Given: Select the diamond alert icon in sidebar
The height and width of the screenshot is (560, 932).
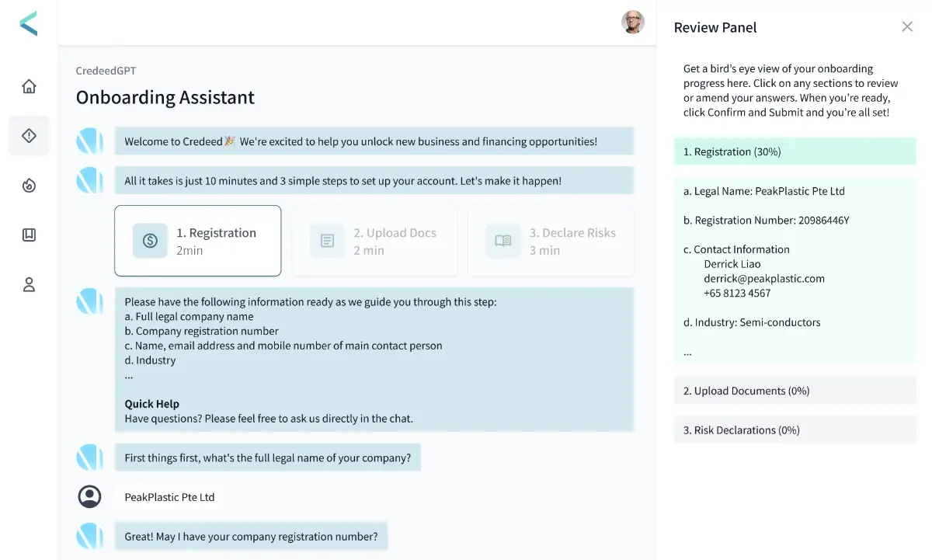Looking at the screenshot, I should pos(29,136).
